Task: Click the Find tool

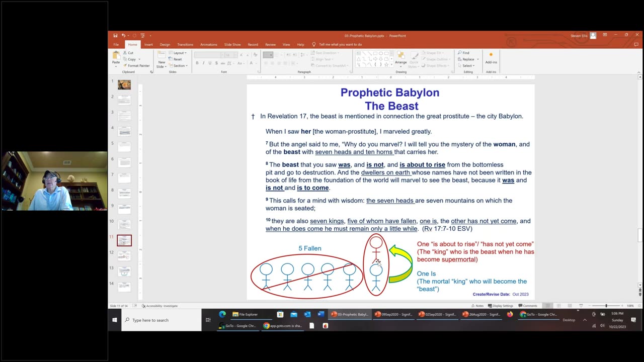Action: click(x=463, y=53)
